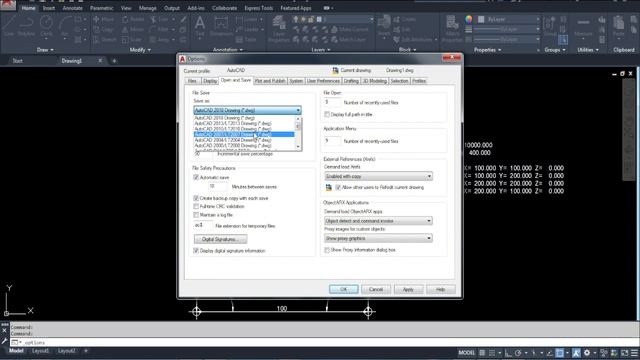Switch to Plot and Publish tab
The height and width of the screenshot is (360, 640).
(x=270, y=81)
